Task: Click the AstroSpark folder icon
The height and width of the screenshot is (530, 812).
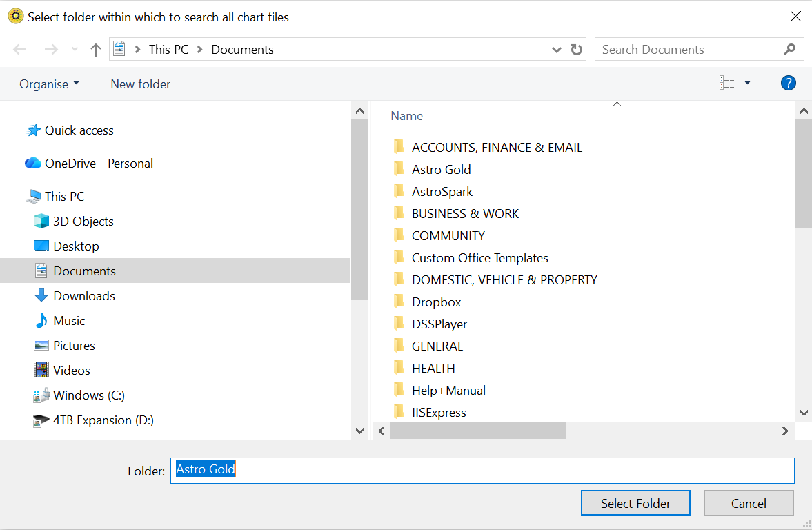Action: pyautogui.click(x=398, y=191)
